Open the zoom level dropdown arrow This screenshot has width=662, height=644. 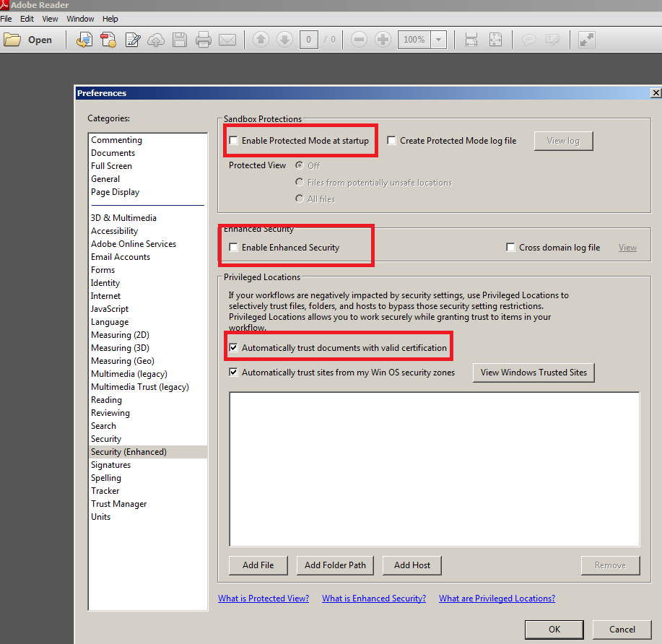coord(439,40)
